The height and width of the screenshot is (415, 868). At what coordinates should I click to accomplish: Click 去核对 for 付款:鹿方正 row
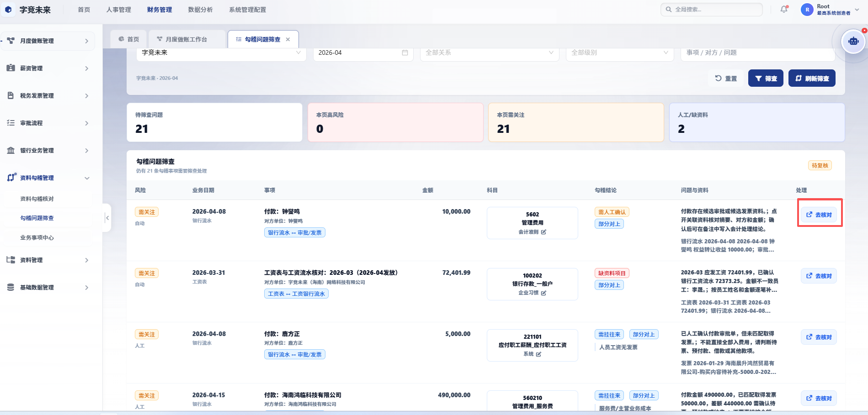[x=819, y=337]
